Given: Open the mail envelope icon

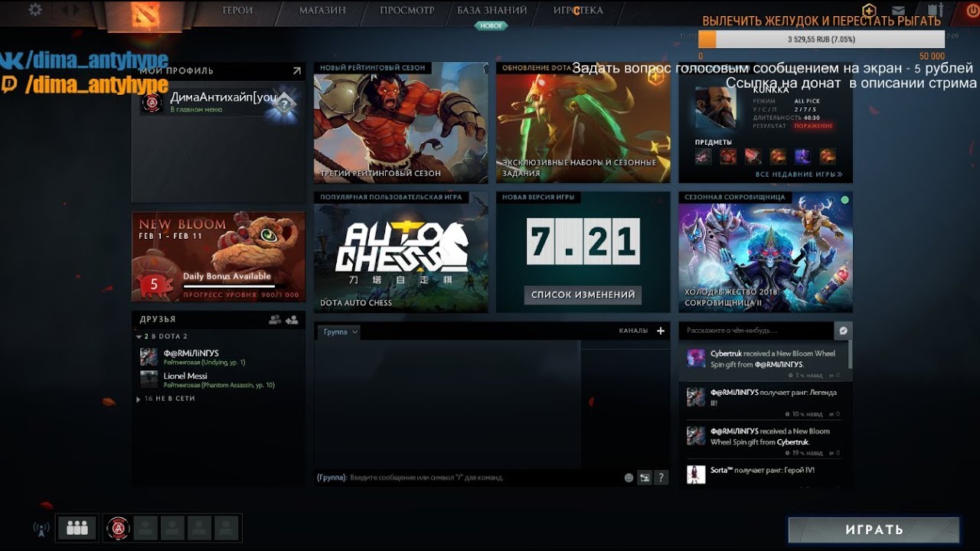Looking at the screenshot, I should point(898,11).
